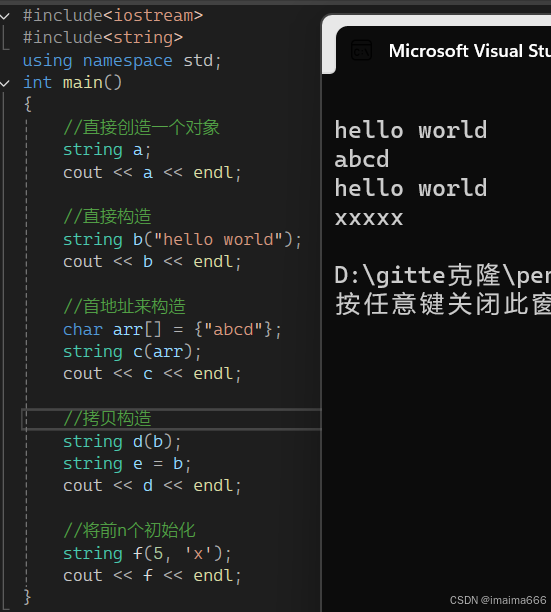The width and height of the screenshot is (551, 612).
Task: Click the 'string c(arr);' line
Action: click(x=132, y=352)
